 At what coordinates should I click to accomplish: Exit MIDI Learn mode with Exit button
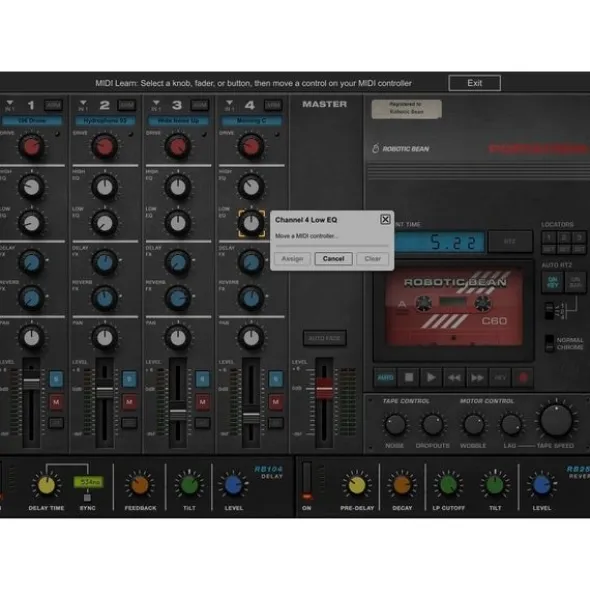tap(474, 83)
